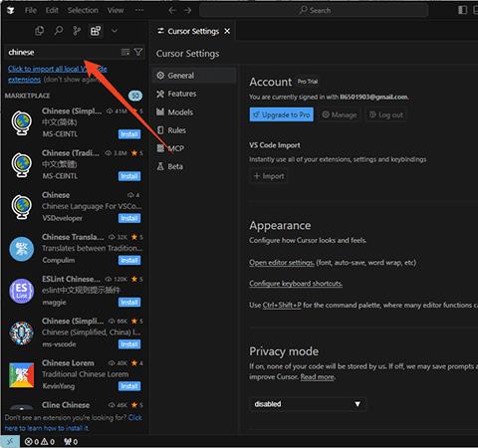Toggle primary sidebar layout icon

click(x=462, y=10)
